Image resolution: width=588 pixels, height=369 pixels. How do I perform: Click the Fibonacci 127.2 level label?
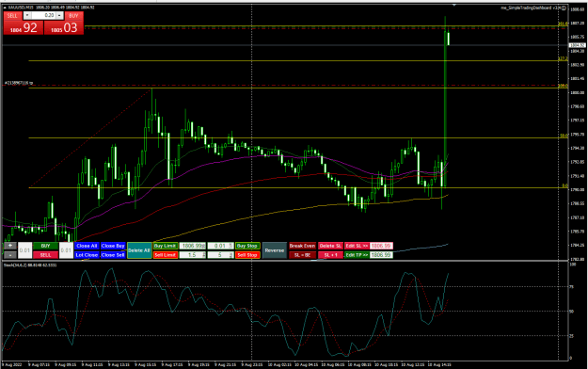[563, 58]
